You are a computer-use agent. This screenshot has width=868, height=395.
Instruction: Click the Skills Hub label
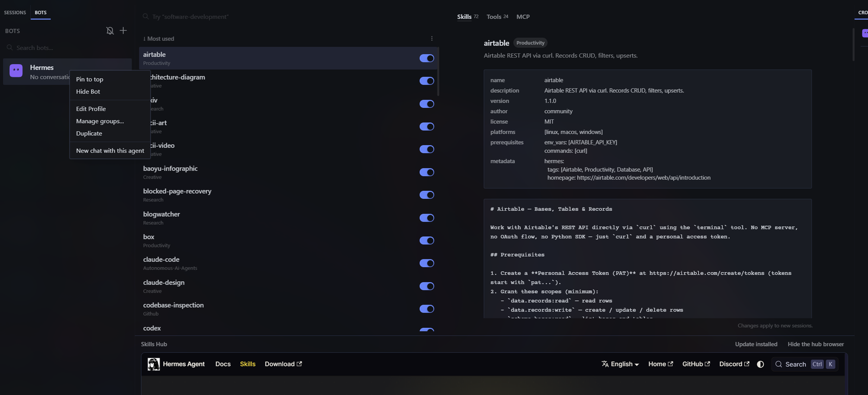click(154, 344)
